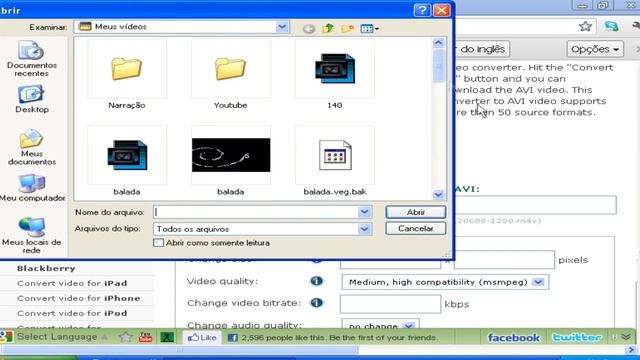Open Convert video for iPod link
Image resolution: width=640 pixels, height=360 pixels.
72,313
